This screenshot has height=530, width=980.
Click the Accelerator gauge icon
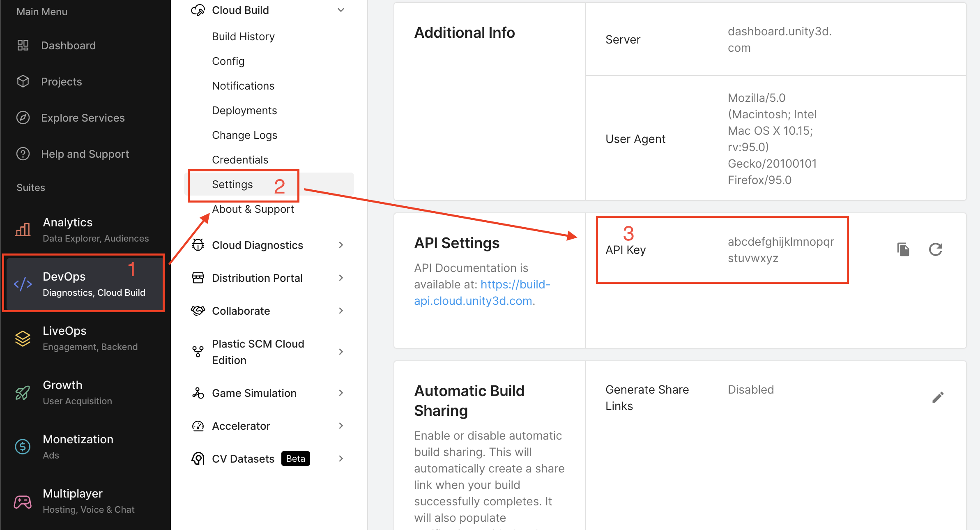coord(198,426)
